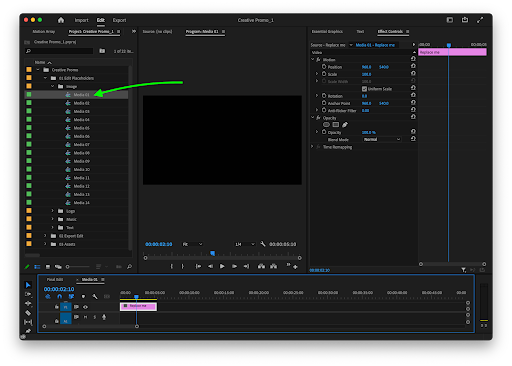Open the Effect Controls panel menu
Image resolution: width=512 pixels, height=366 pixels.
(407, 31)
